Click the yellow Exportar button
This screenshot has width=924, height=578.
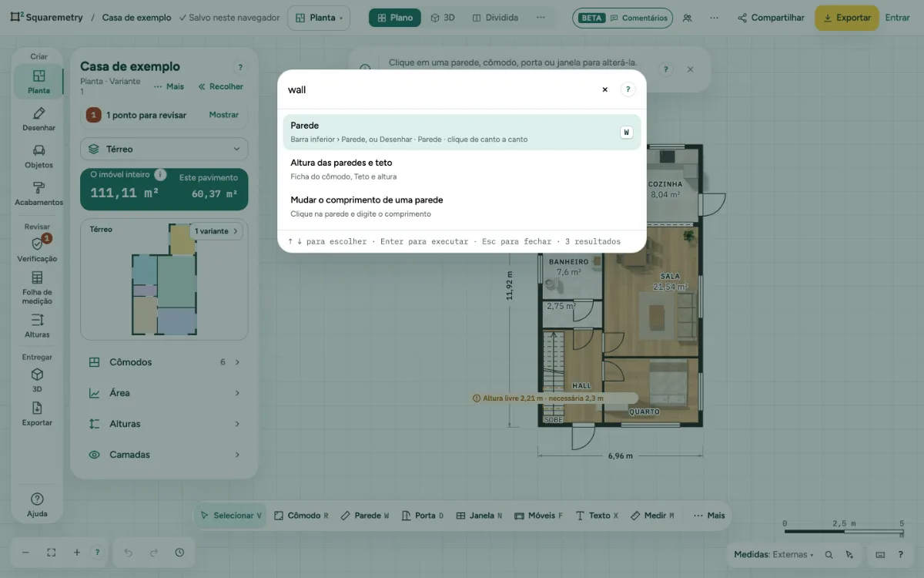coord(847,18)
